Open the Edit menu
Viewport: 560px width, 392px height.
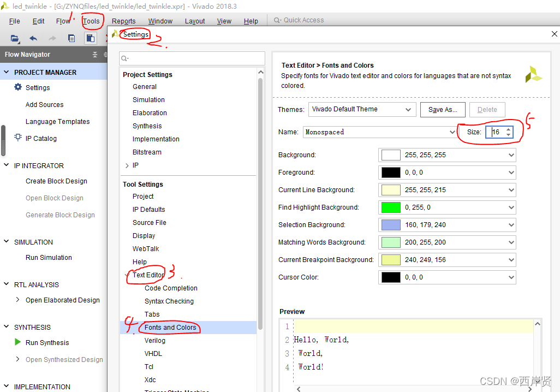[x=38, y=21]
